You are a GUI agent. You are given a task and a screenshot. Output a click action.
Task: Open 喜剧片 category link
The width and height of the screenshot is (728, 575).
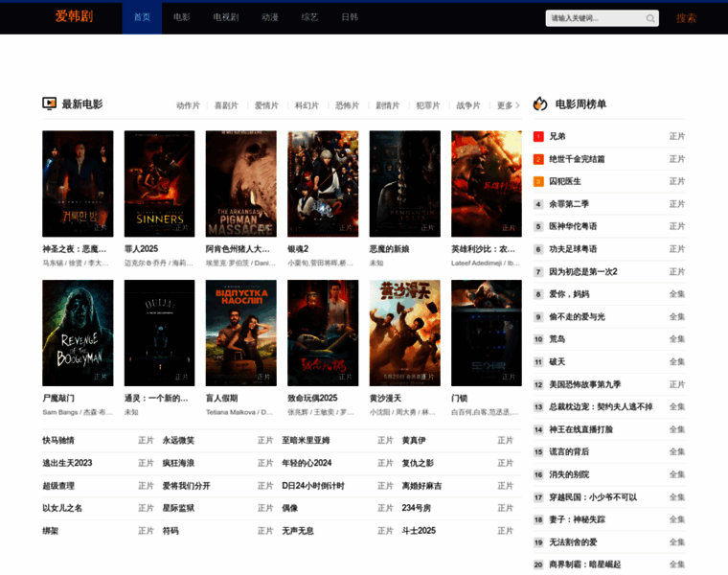pos(226,105)
